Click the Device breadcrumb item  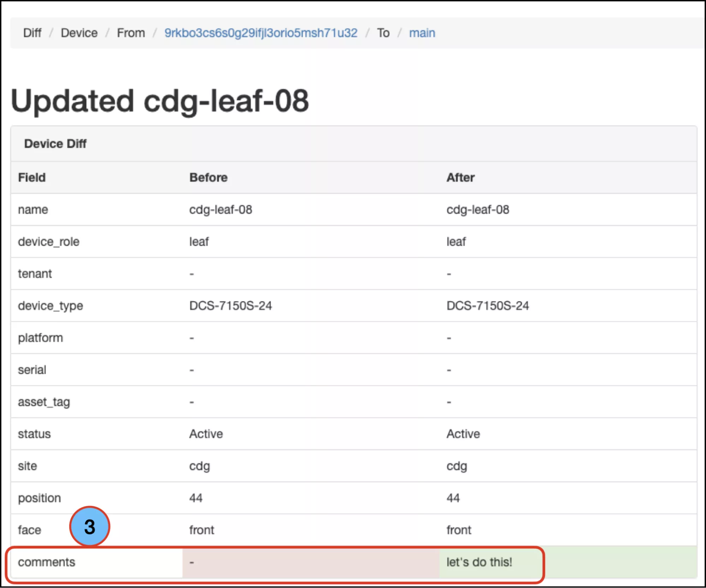point(79,33)
